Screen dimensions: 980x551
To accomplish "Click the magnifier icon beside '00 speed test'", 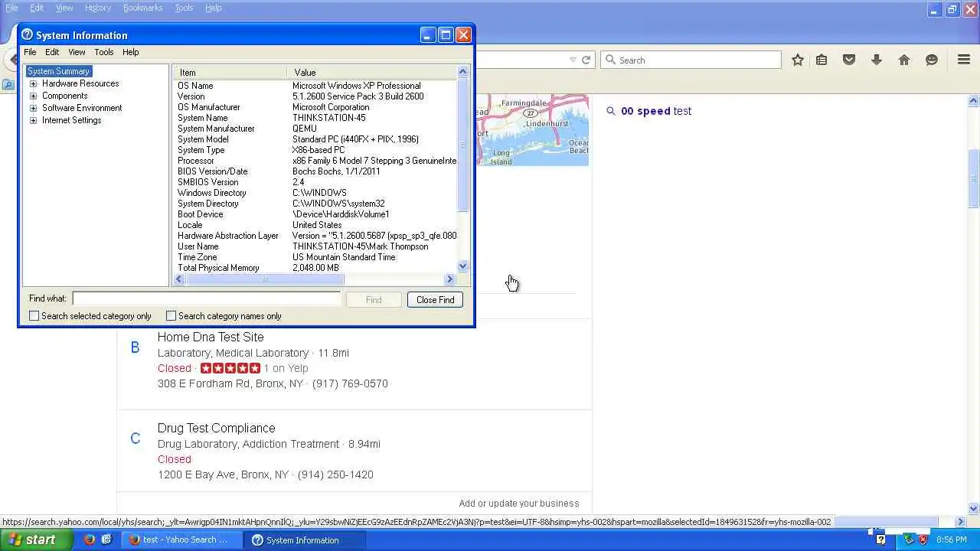I will coord(610,111).
